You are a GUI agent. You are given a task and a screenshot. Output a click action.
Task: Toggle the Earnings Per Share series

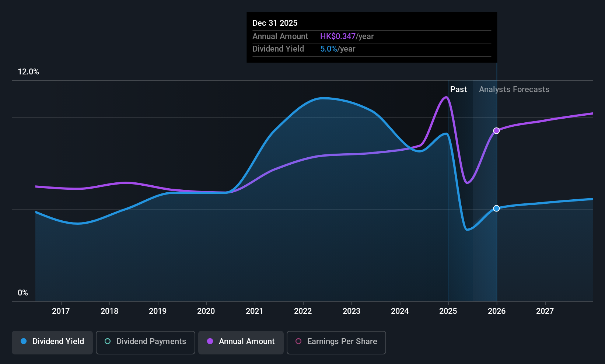click(x=336, y=342)
